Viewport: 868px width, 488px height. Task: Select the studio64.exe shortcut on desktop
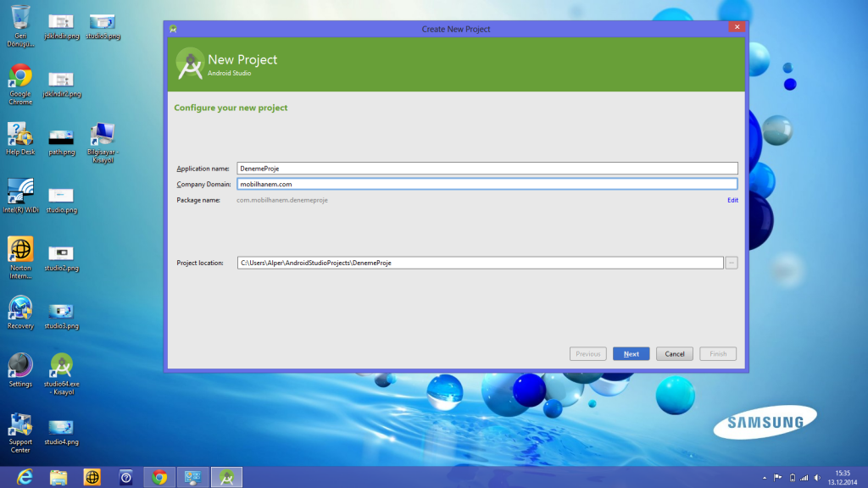point(61,365)
